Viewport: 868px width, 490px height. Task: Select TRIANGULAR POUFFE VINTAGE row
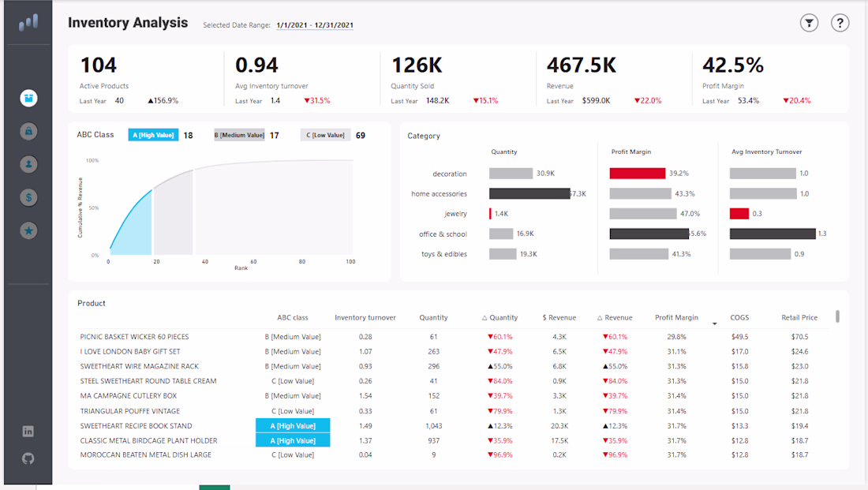pos(454,411)
